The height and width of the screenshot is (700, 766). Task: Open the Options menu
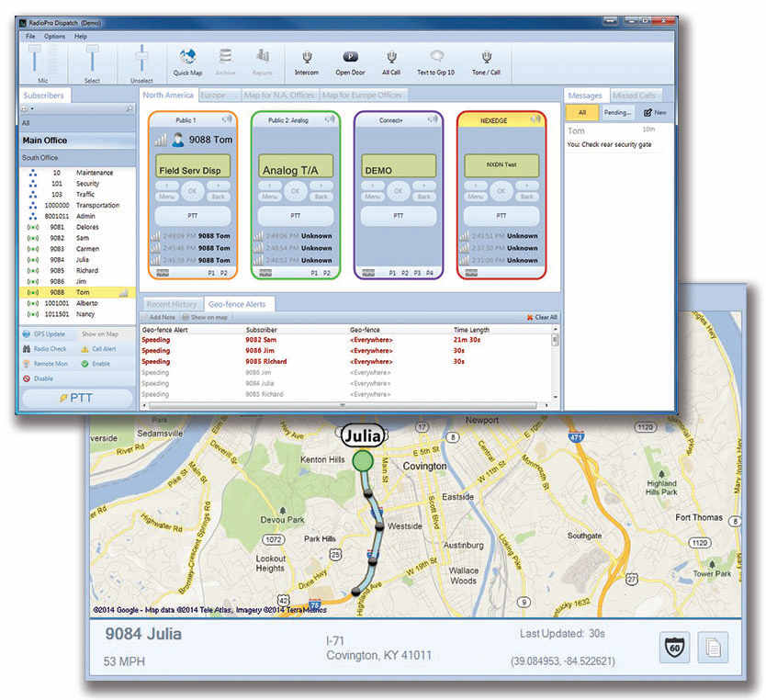point(54,36)
